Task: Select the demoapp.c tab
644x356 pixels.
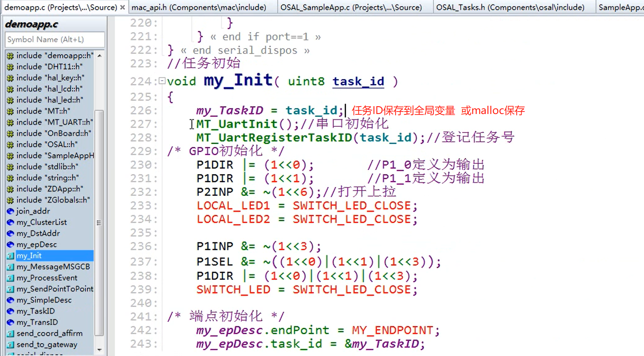Action: [x=61, y=7]
